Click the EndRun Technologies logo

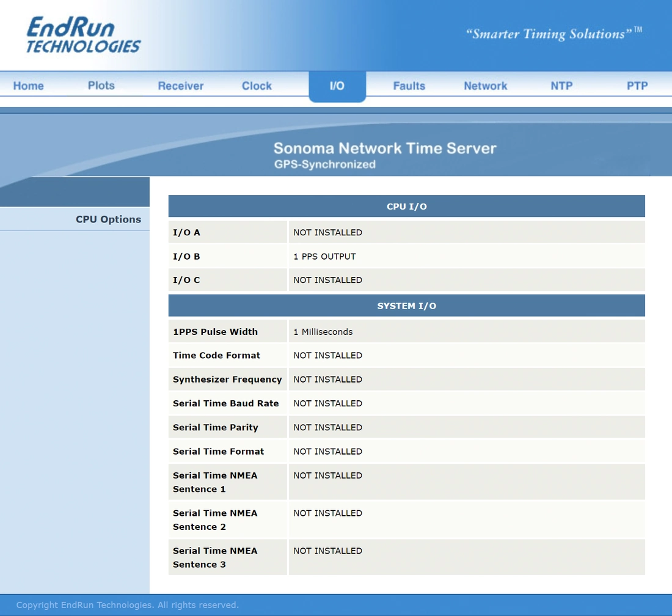point(83,35)
